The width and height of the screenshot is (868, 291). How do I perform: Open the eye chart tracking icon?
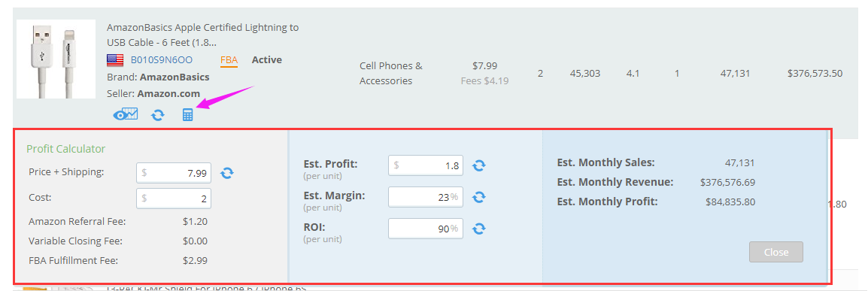click(125, 115)
